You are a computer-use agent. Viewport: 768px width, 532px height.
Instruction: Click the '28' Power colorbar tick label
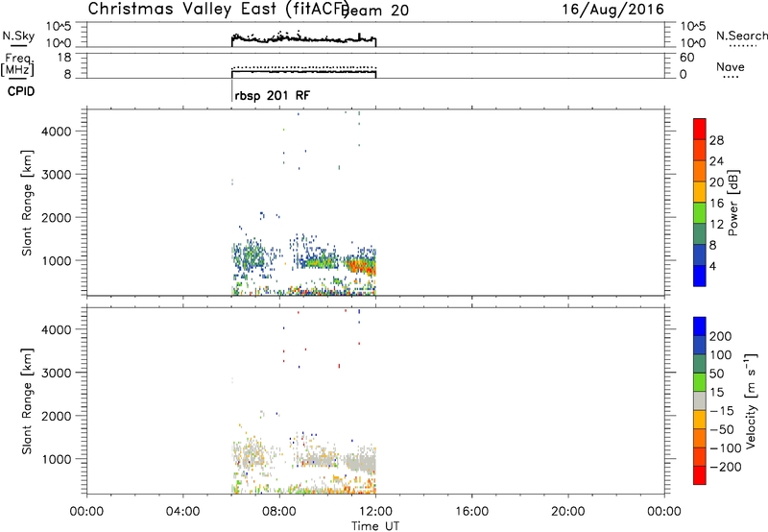tap(716, 140)
